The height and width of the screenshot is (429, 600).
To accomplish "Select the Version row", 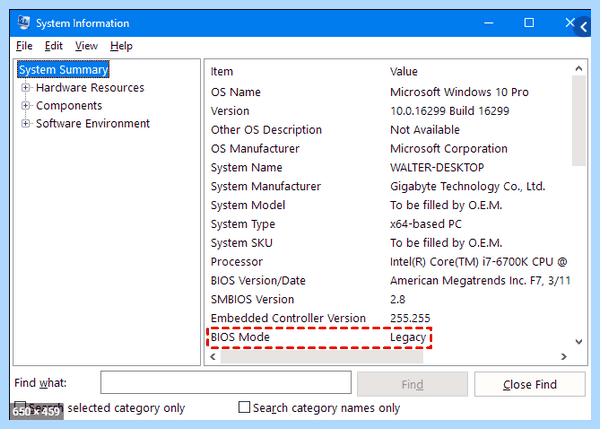I will (x=388, y=111).
